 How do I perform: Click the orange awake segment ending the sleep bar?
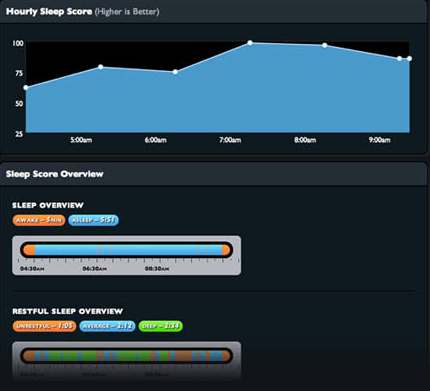coord(226,250)
